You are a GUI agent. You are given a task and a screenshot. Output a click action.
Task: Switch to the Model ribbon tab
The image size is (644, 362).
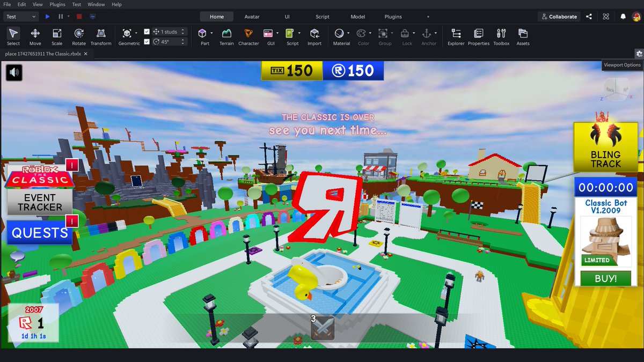358,17
